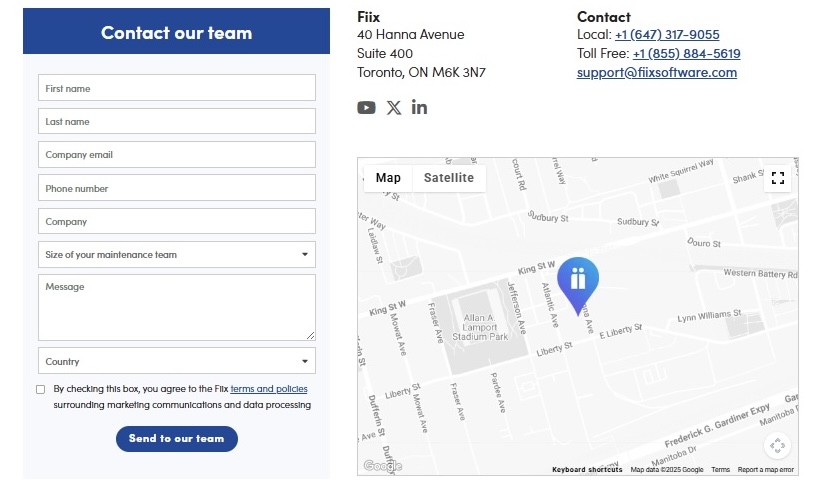Call the local number +1 (647) 317-9055
This screenshot has height=491, width=833.
point(667,35)
